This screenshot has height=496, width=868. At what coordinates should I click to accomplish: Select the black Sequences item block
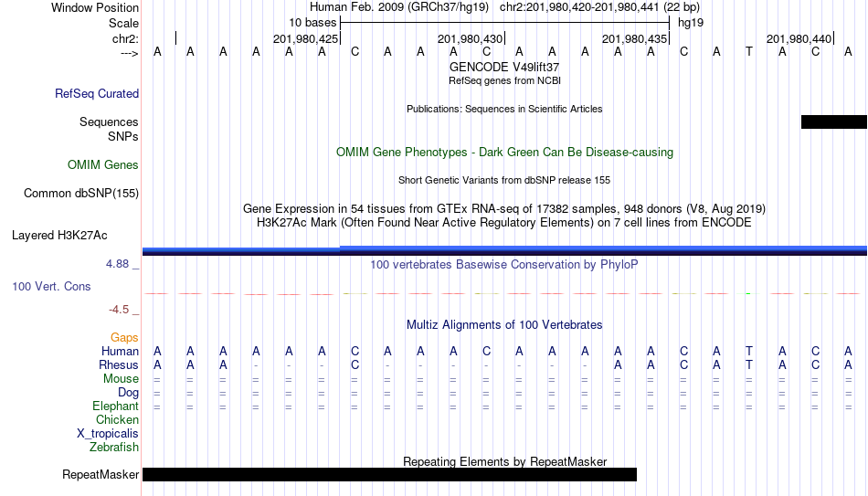pyautogui.click(x=833, y=121)
